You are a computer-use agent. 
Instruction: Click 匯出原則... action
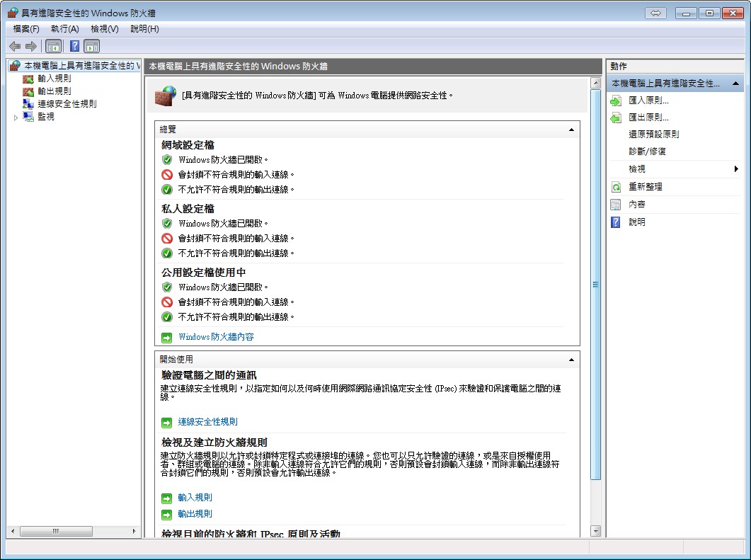click(x=648, y=118)
